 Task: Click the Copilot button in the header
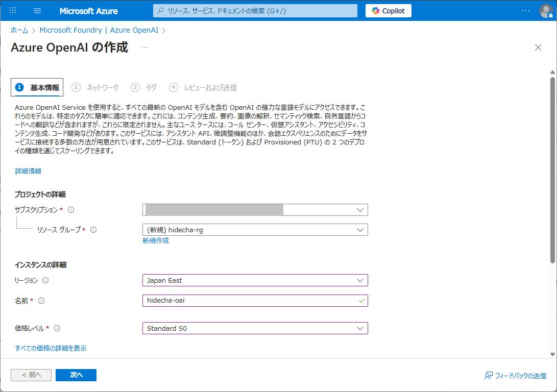click(x=388, y=11)
